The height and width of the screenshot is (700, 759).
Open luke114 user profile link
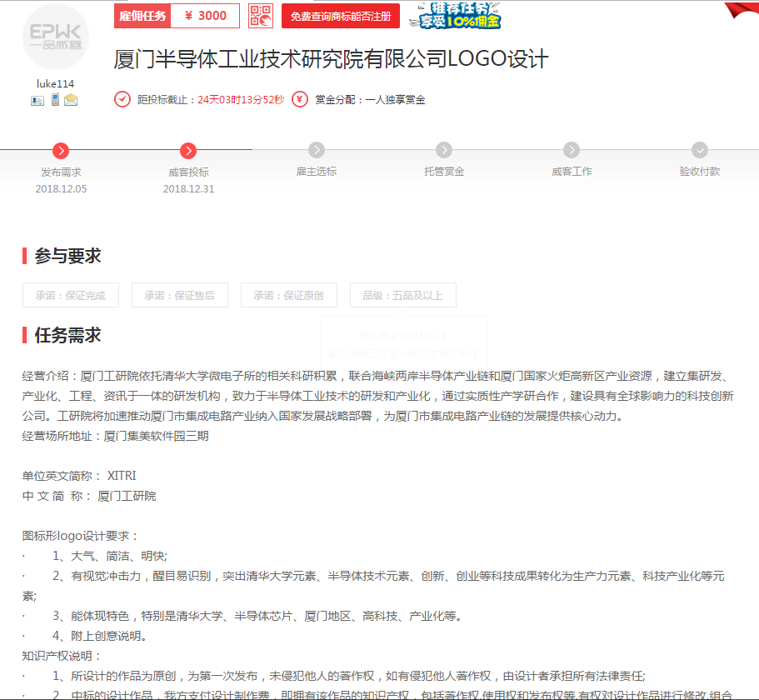pos(55,83)
